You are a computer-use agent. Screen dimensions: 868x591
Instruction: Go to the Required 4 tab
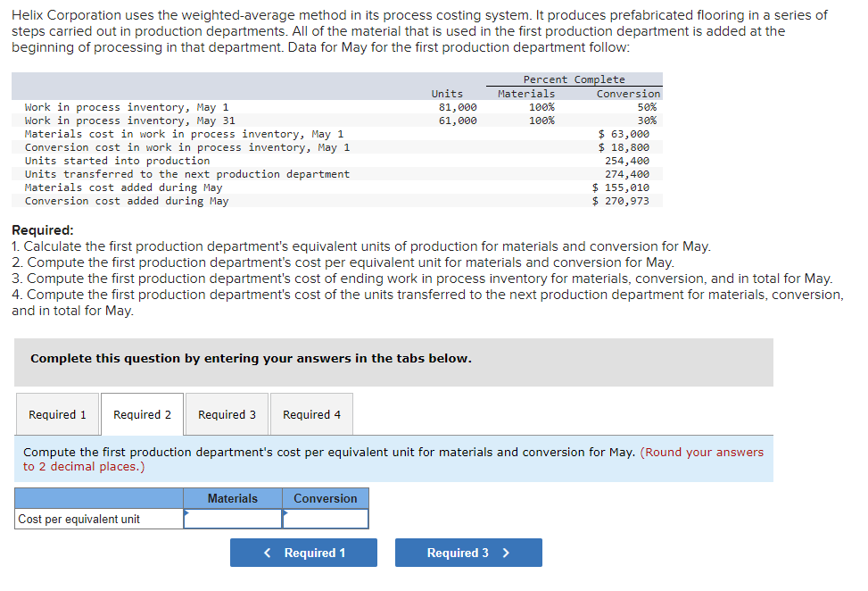pos(311,414)
